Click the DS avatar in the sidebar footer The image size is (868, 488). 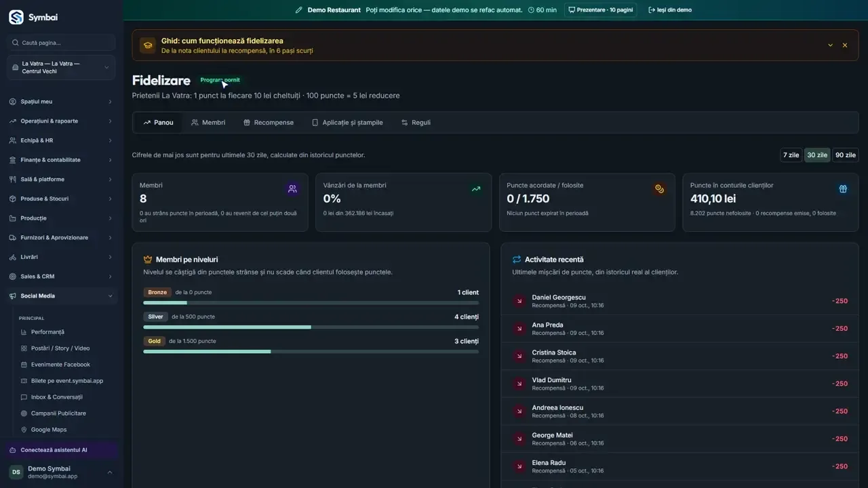(x=16, y=472)
